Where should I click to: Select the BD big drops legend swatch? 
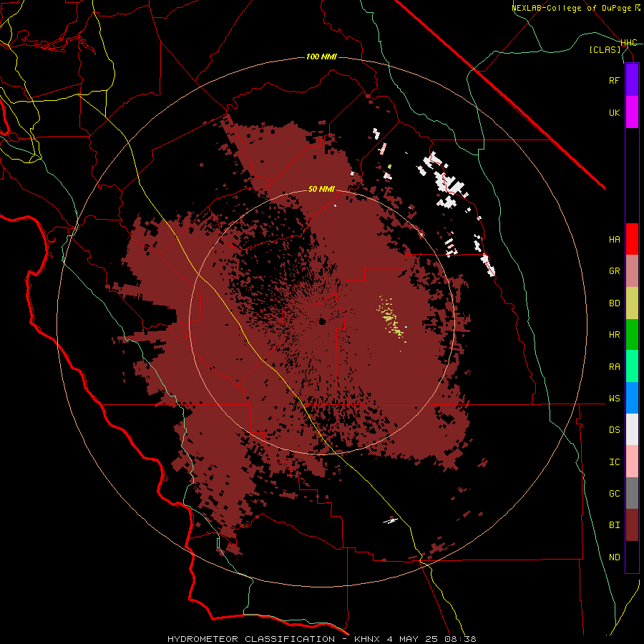coord(632,303)
